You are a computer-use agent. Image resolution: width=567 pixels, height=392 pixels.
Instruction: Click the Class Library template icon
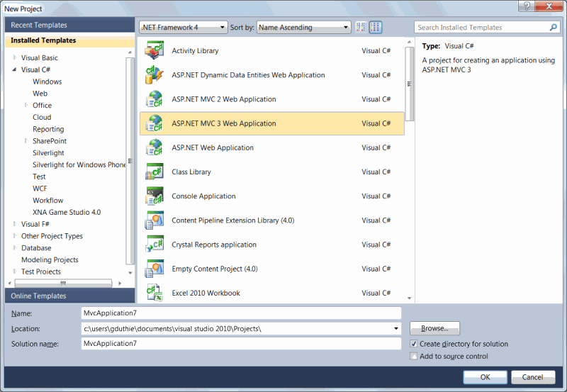click(x=155, y=172)
